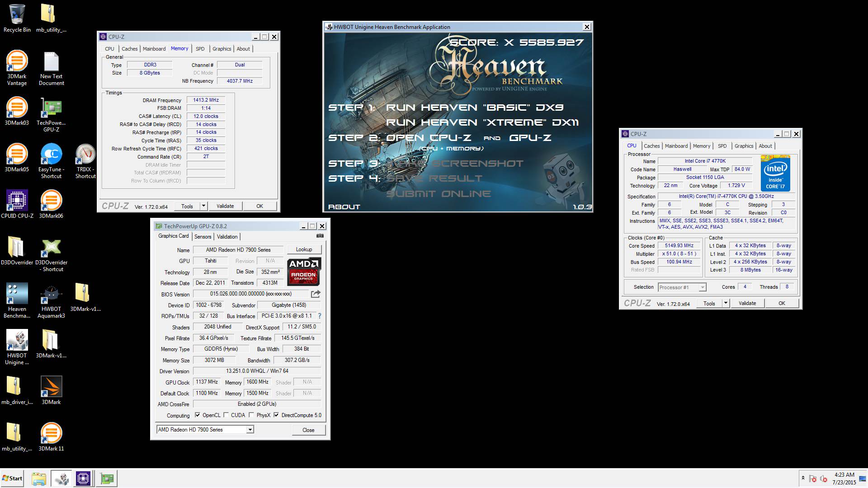Click Tools button in right CPU-Z window
868x488 pixels.
point(709,303)
